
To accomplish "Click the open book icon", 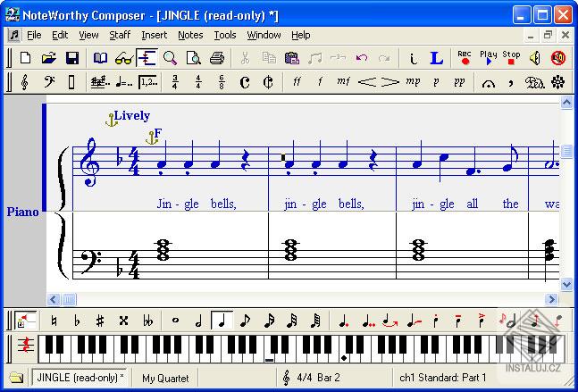I will click(x=100, y=58).
